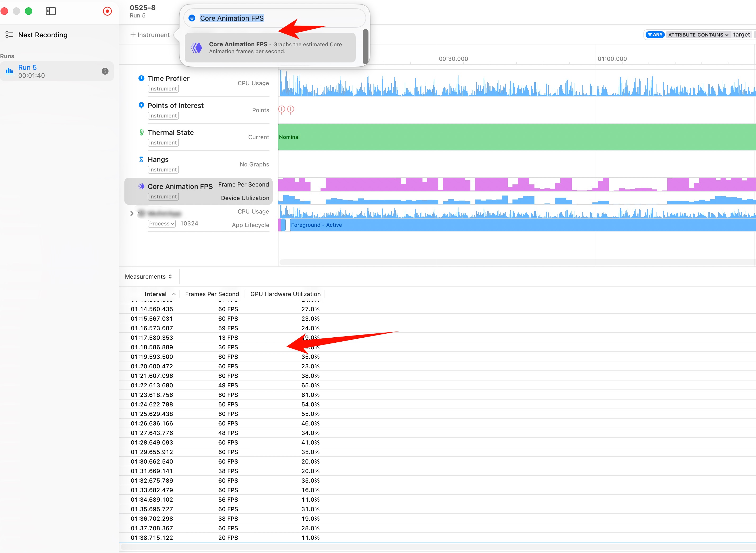Click the Thermal State thermometer icon
This screenshot has width=756, height=553.
point(141,133)
